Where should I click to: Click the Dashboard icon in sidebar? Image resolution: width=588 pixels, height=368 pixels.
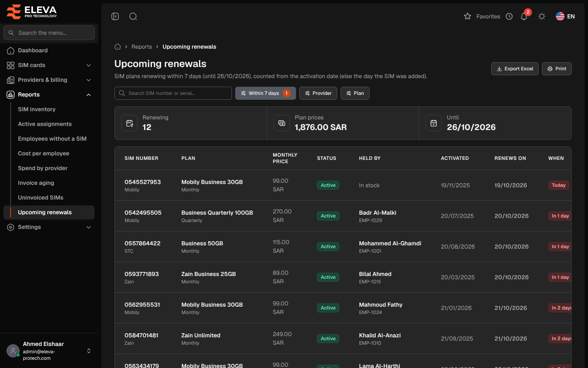(x=11, y=50)
